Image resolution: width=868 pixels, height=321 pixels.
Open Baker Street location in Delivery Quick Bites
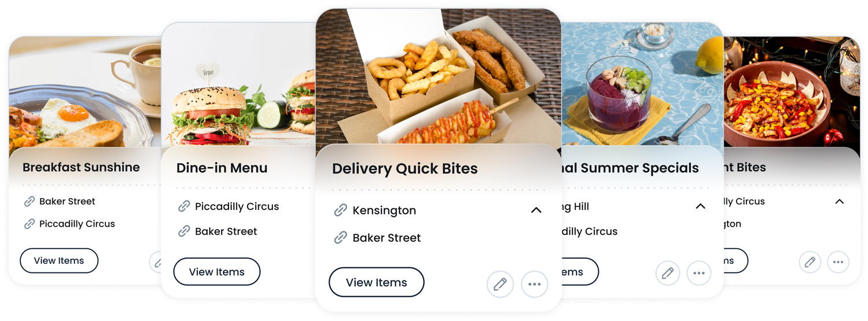387,238
